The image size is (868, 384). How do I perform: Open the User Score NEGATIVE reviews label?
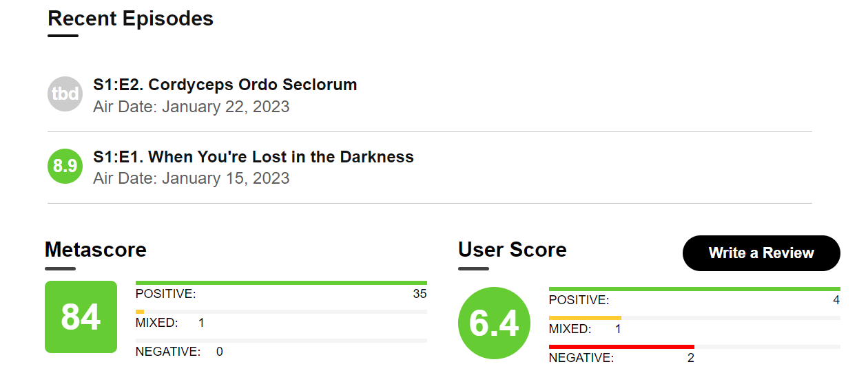coord(581,358)
